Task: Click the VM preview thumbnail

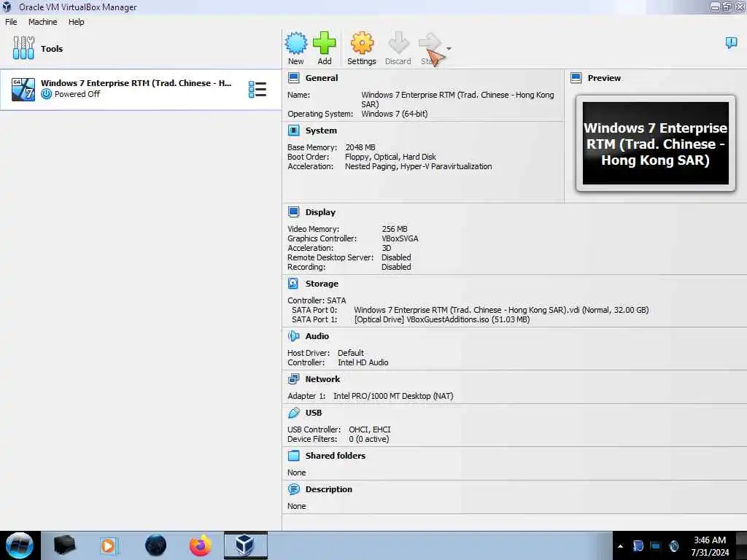Action: tap(656, 143)
